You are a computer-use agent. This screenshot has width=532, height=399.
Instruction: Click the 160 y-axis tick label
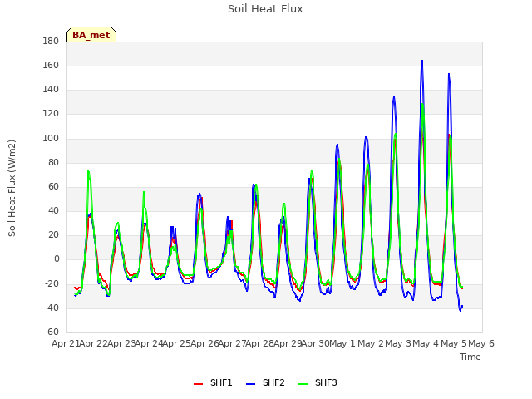pos(51,65)
